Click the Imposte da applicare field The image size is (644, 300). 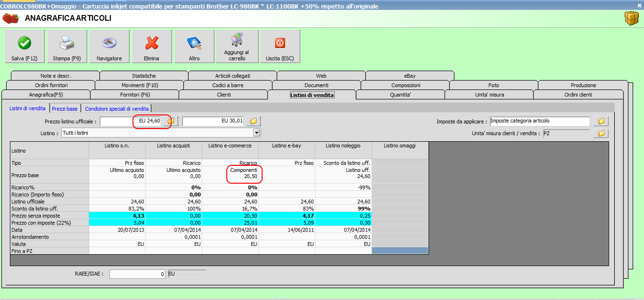point(540,122)
